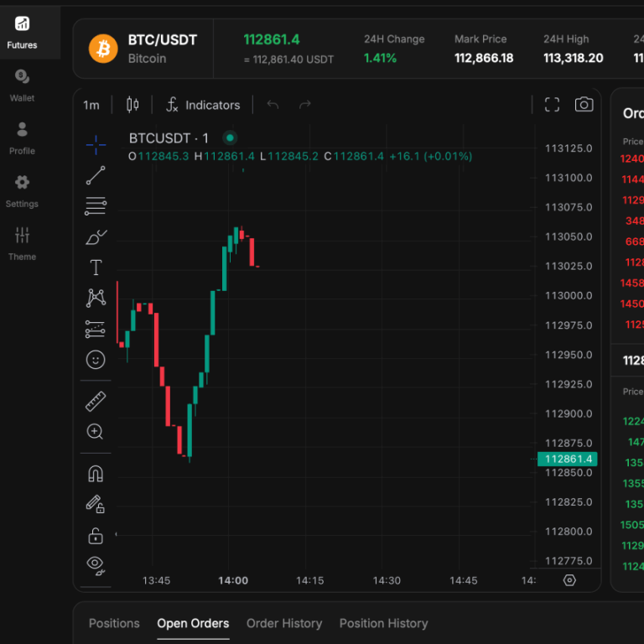644x644 pixels.
Task: Click the 113000.0 price axis label
Action: click(x=569, y=296)
